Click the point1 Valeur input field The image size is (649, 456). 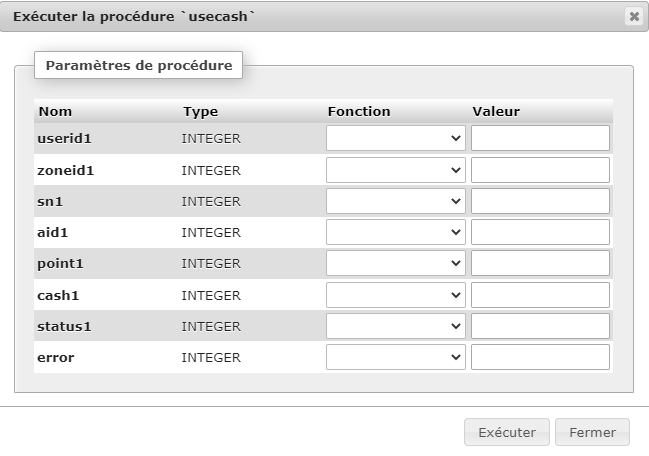click(x=540, y=263)
